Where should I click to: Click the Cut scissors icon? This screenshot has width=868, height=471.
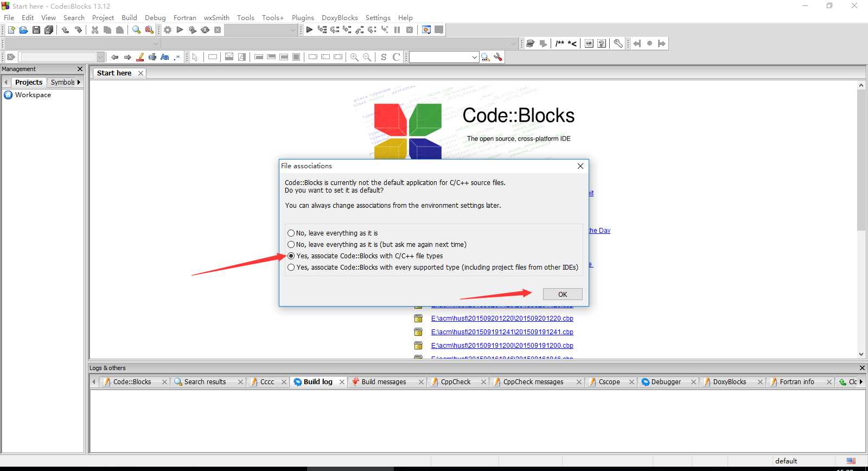(x=95, y=30)
